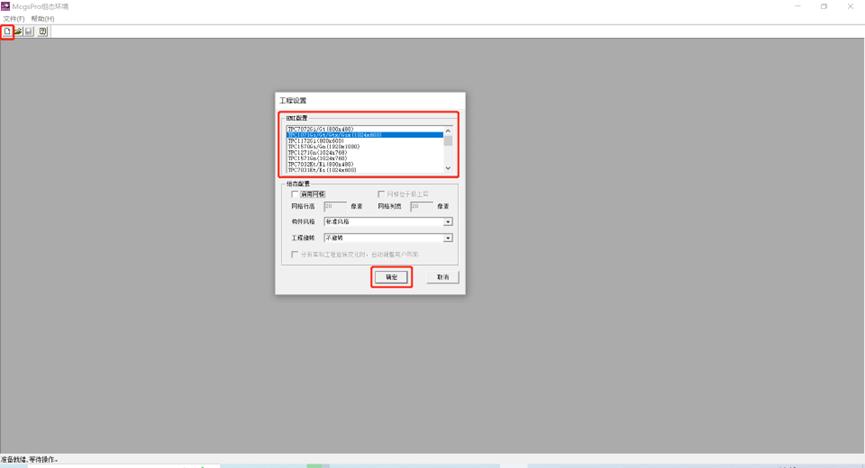Click the fourth toolbar icon after Save

(x=43, y=31)
